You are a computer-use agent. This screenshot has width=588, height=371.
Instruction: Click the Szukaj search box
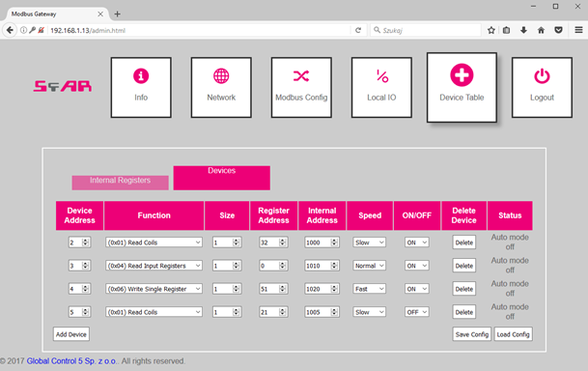[426, 30]
